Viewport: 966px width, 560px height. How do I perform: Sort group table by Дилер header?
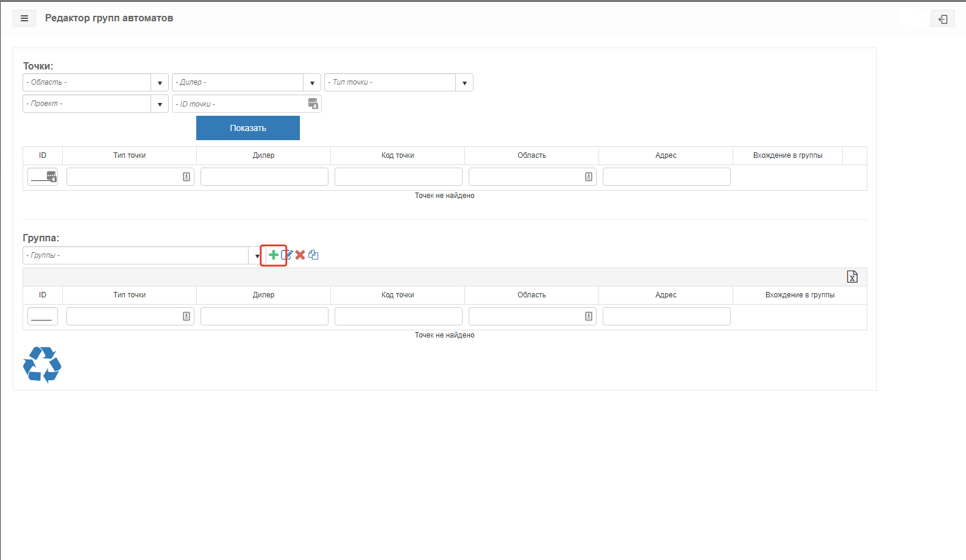click(263, 295)
